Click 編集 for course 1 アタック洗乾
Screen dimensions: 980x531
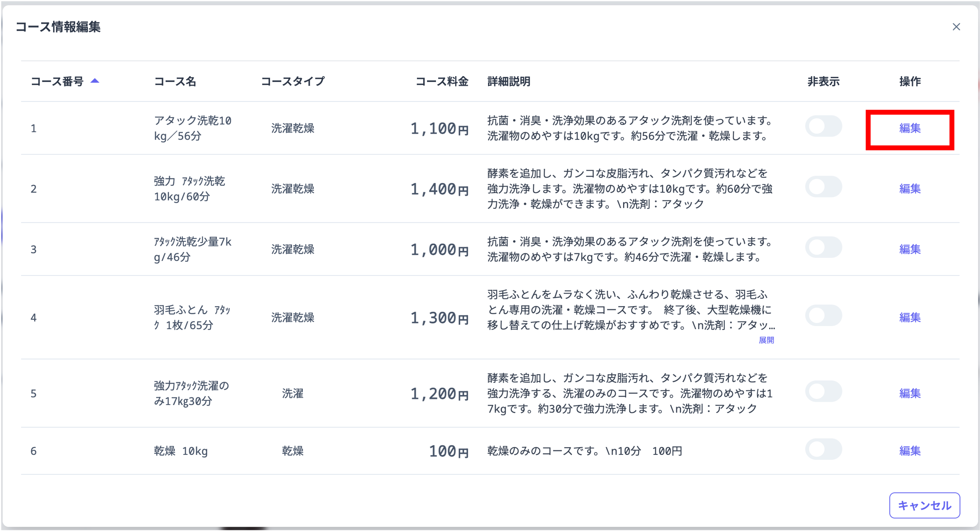tap(910, 128)
